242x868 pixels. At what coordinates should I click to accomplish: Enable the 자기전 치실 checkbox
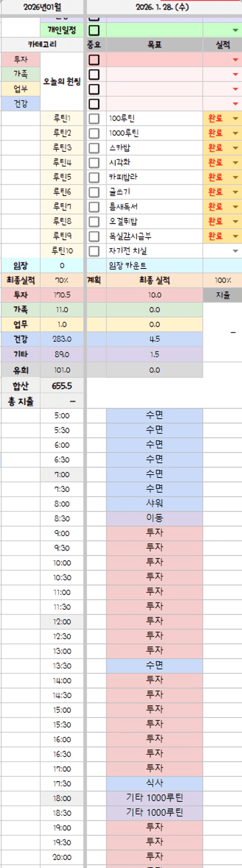tap(94, 251)
